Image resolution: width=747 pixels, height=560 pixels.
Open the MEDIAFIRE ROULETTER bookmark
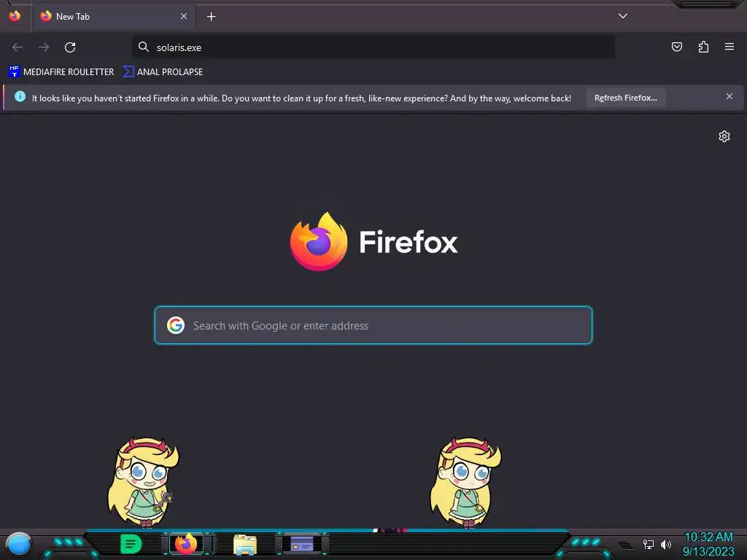pos(61,72)
